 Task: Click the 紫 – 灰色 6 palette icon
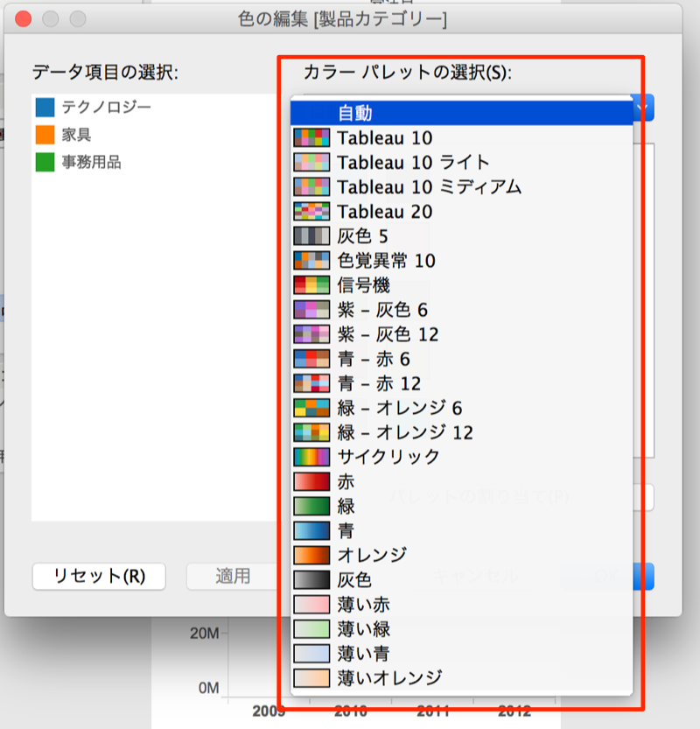point(312,309)
